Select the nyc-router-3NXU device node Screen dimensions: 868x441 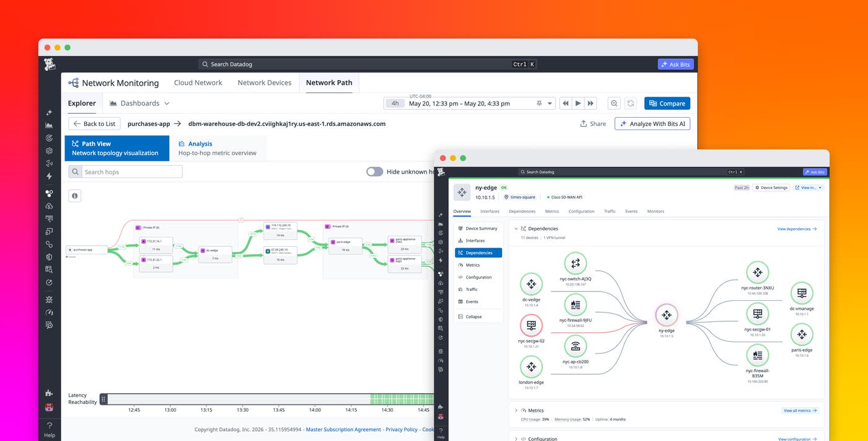(x=757, y=272)
